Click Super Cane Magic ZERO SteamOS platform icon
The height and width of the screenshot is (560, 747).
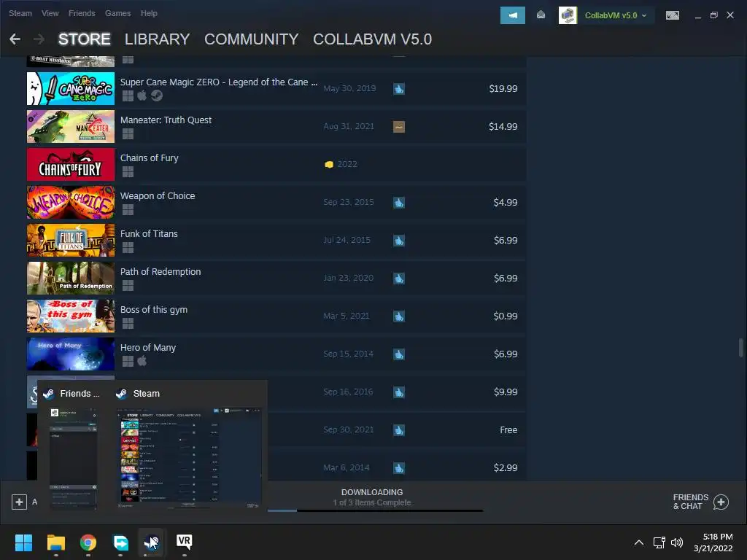(157, 96)
